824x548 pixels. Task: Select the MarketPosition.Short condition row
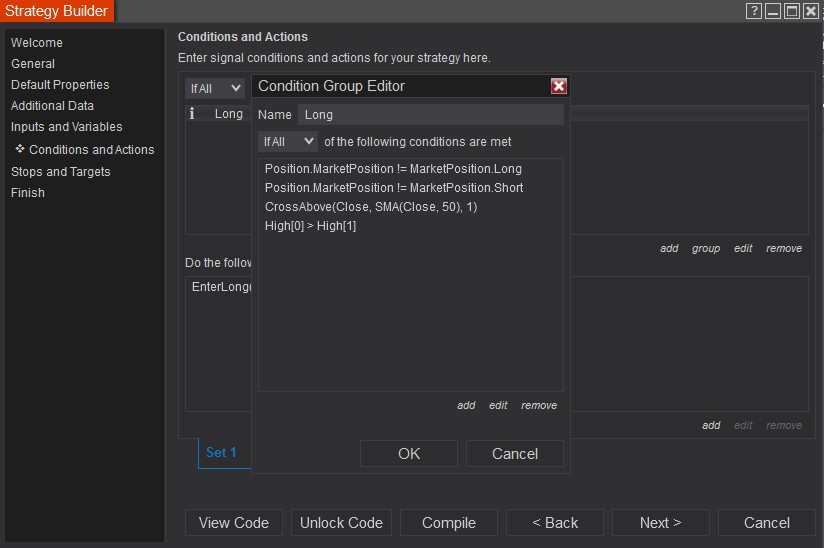click(394, 188)
